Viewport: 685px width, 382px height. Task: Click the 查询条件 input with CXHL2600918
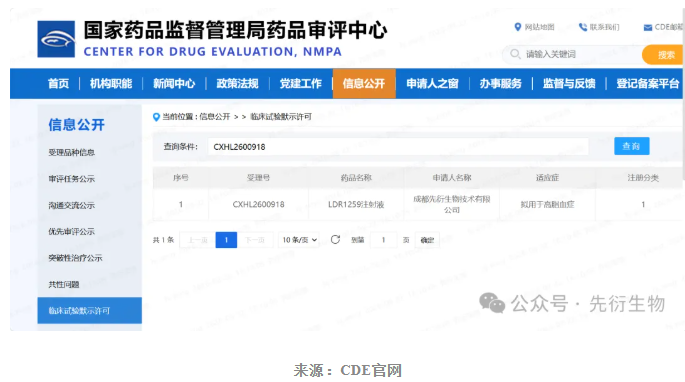[398, 147]
